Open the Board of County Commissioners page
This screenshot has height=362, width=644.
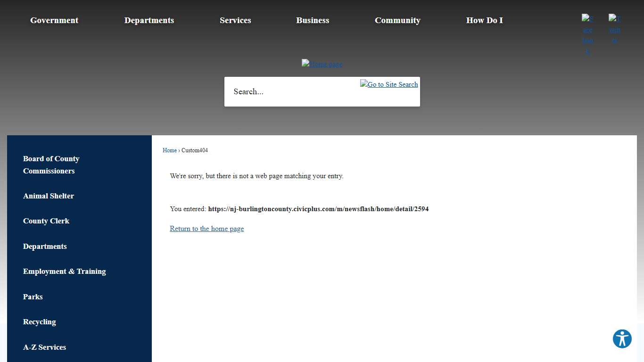point(51,165)
